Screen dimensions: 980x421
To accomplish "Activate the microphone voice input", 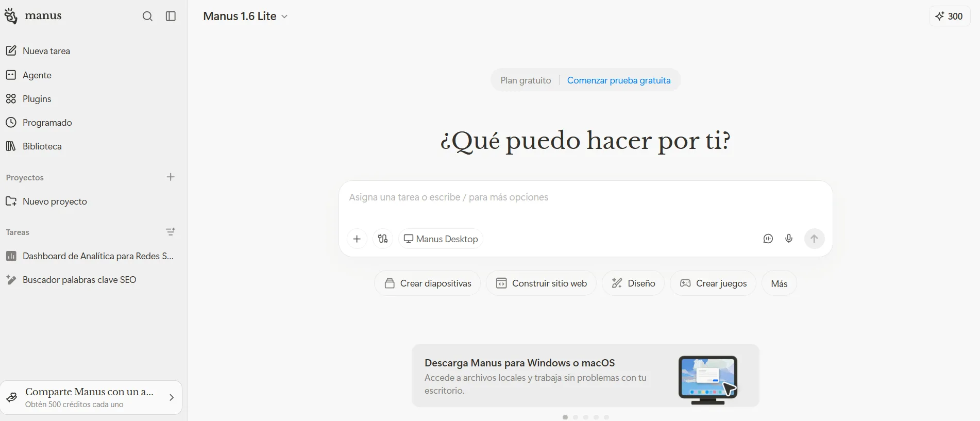I will (789, 239).
